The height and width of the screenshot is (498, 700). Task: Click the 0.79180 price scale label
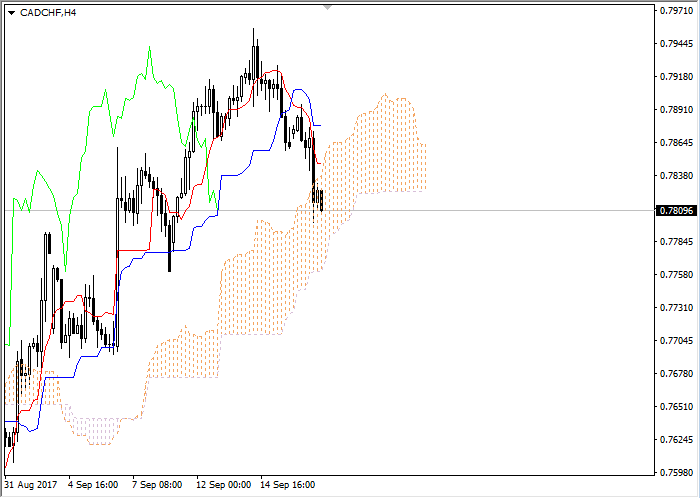tap(676, 77)
